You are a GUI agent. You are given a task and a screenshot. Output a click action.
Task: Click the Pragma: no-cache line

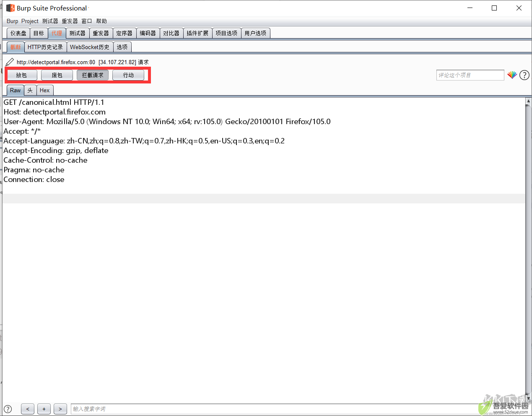(x=34, y=170)
